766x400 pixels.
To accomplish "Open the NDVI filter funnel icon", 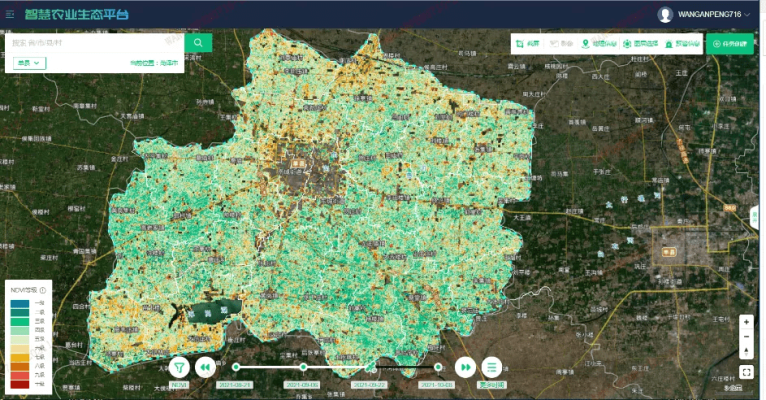I will (x=179, y=367).
